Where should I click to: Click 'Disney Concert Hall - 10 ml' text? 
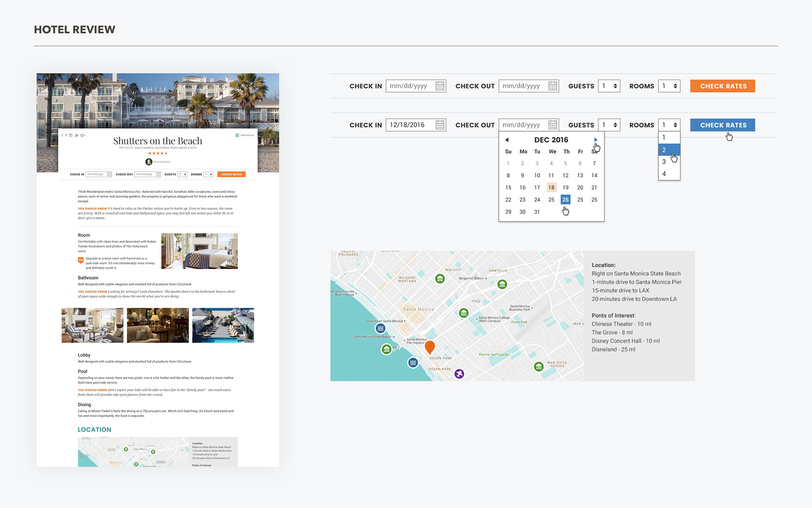(x=625, y=341)
